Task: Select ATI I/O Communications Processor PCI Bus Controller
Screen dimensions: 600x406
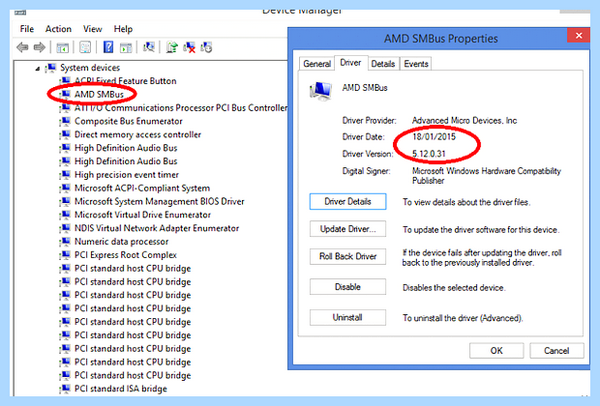Action: pyautogui.click(x=181, y=108)
